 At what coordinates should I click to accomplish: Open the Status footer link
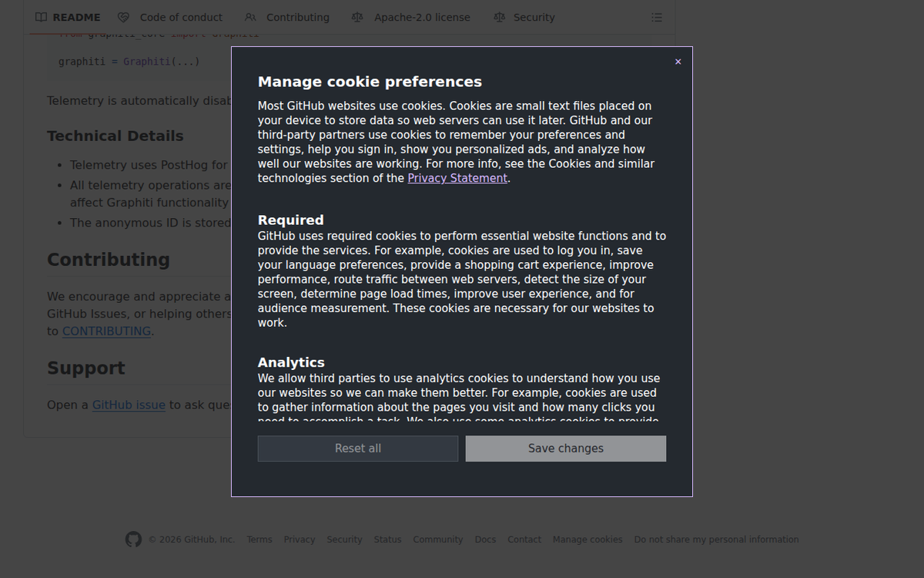388,539
